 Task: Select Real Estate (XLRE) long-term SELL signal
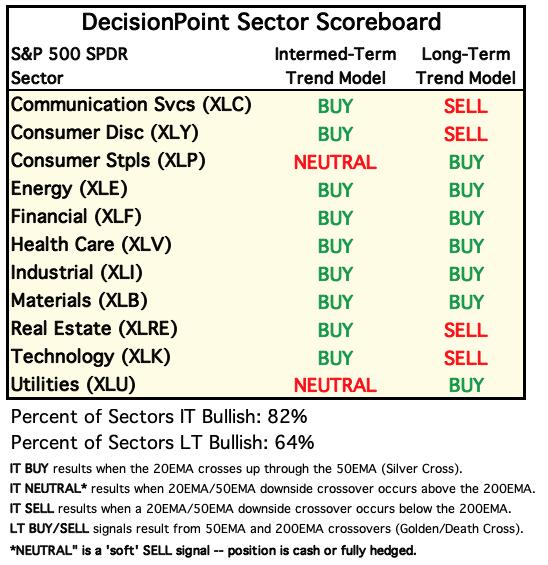pos(466,330)
